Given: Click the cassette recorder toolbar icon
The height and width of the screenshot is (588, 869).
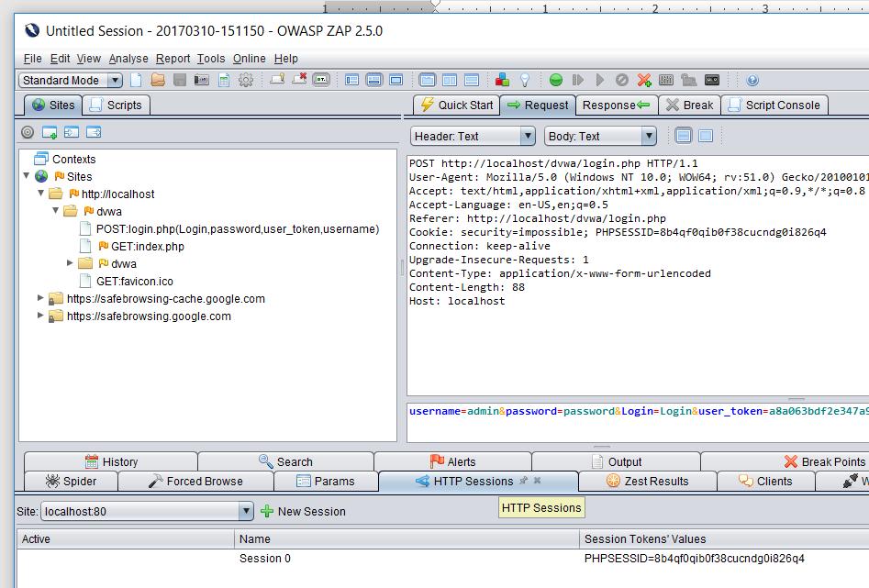Looking at the screenshot, I should tap(711, 81).
